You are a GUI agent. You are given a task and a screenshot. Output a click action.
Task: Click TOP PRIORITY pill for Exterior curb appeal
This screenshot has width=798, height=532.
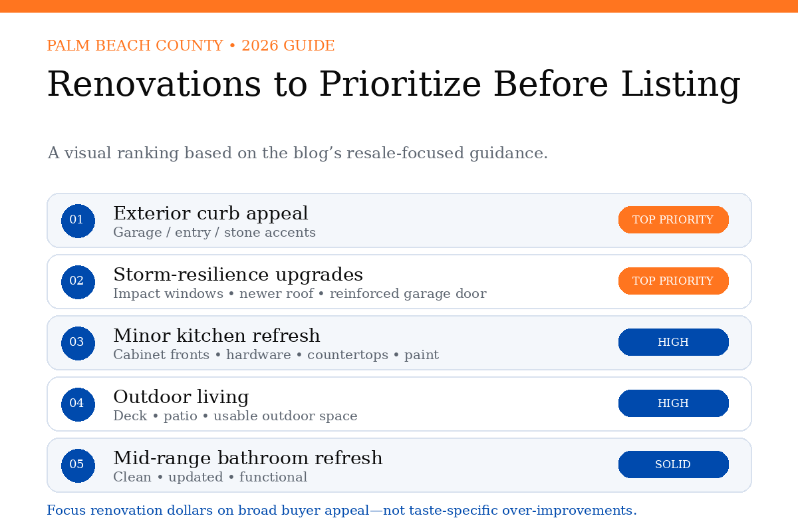(674, 220)
